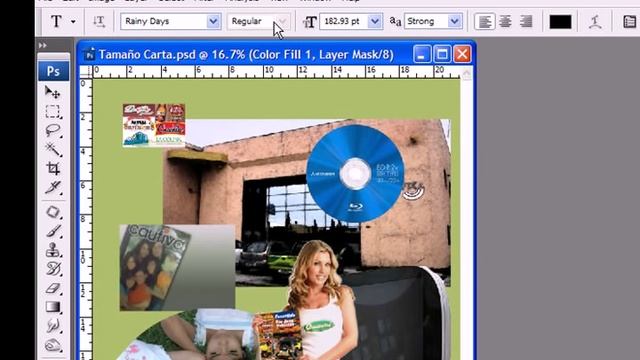The height and width of the screenshot is (360, 640).
Task: Click the document scrollbar up arrow
Action: (467, 73)
